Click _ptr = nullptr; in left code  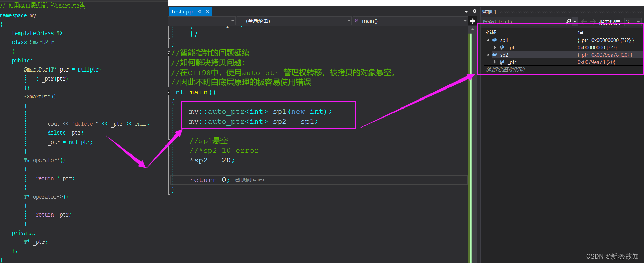[70, 142]
